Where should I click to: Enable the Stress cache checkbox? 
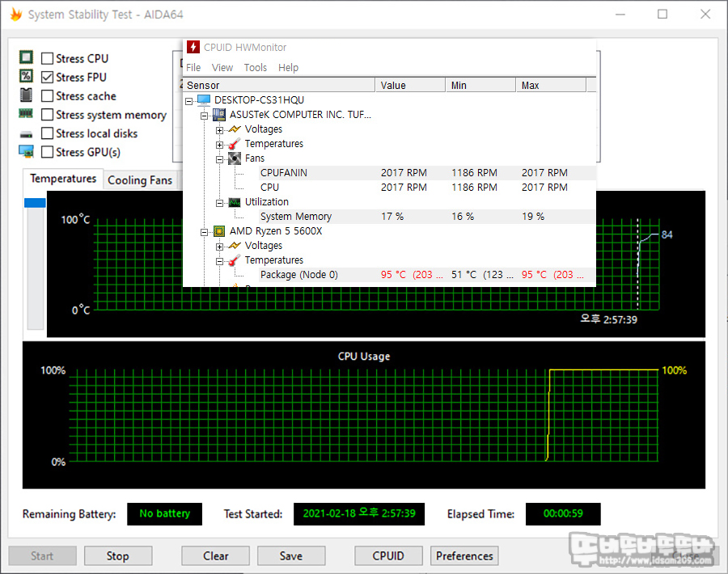(47, 95)
